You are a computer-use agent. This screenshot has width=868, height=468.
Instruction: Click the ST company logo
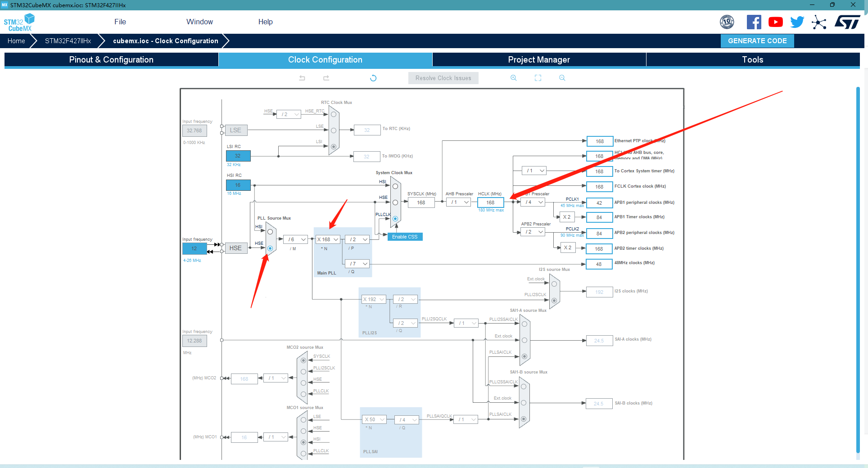pyautogui.click(x=847, y=22)
